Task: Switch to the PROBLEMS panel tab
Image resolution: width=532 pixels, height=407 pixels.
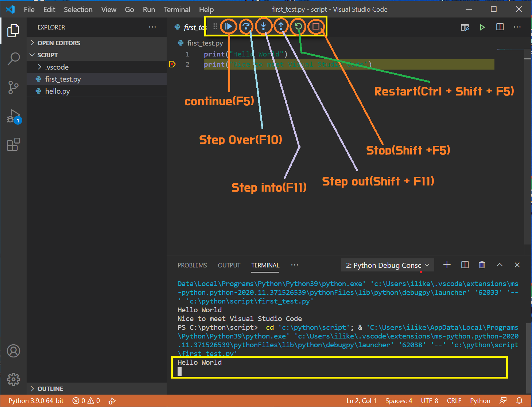Action: click(x=192, y=265)
